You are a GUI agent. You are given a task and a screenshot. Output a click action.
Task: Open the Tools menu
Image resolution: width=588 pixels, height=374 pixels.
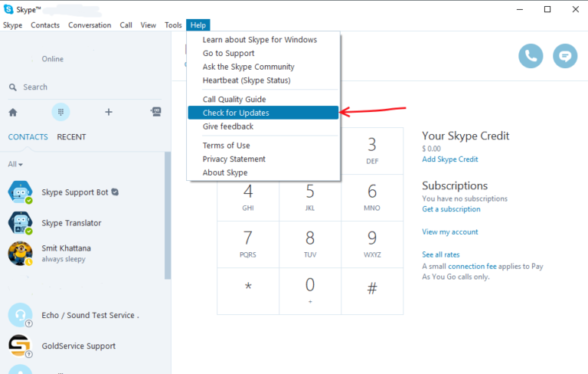pos(173,25)
